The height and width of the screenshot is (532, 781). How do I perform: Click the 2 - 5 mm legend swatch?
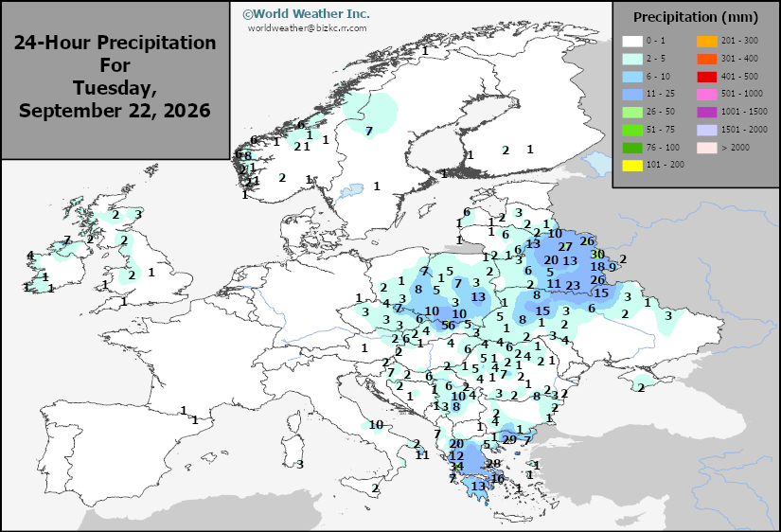click(x=632, y=59)
